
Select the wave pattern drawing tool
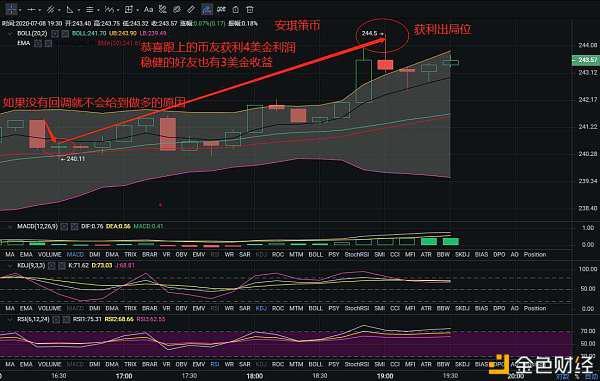coord(109,9)
